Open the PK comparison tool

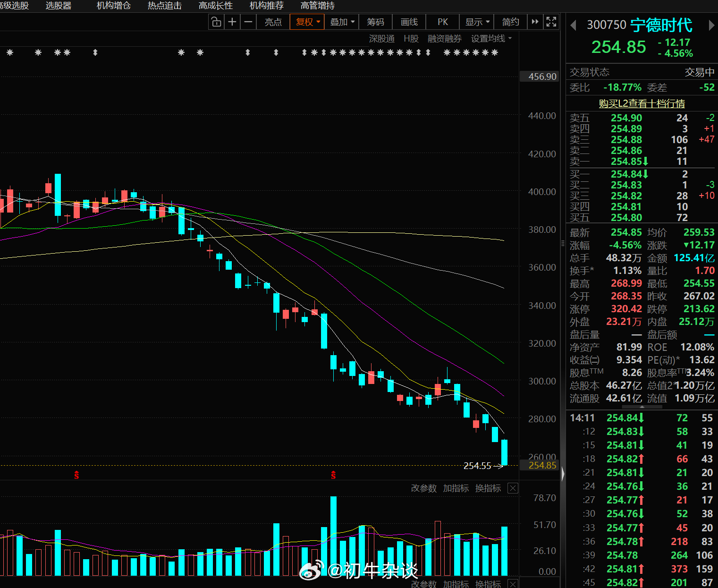point(443,22)
